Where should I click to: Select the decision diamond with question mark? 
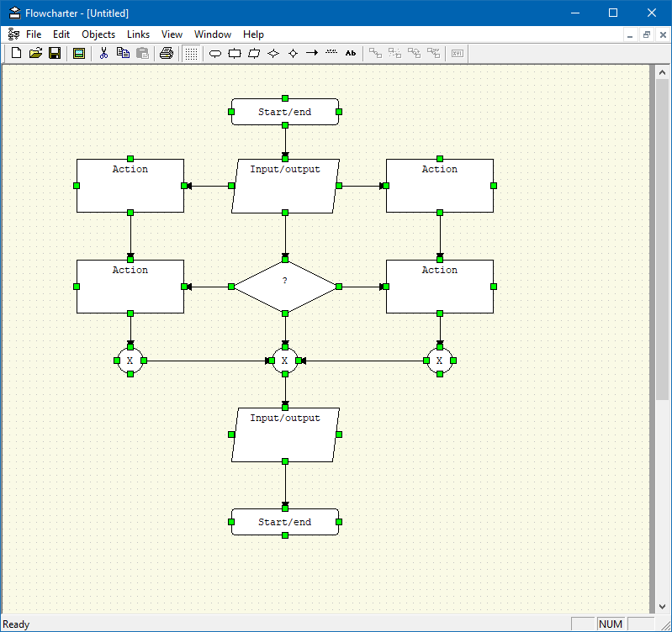coord(285,287)
